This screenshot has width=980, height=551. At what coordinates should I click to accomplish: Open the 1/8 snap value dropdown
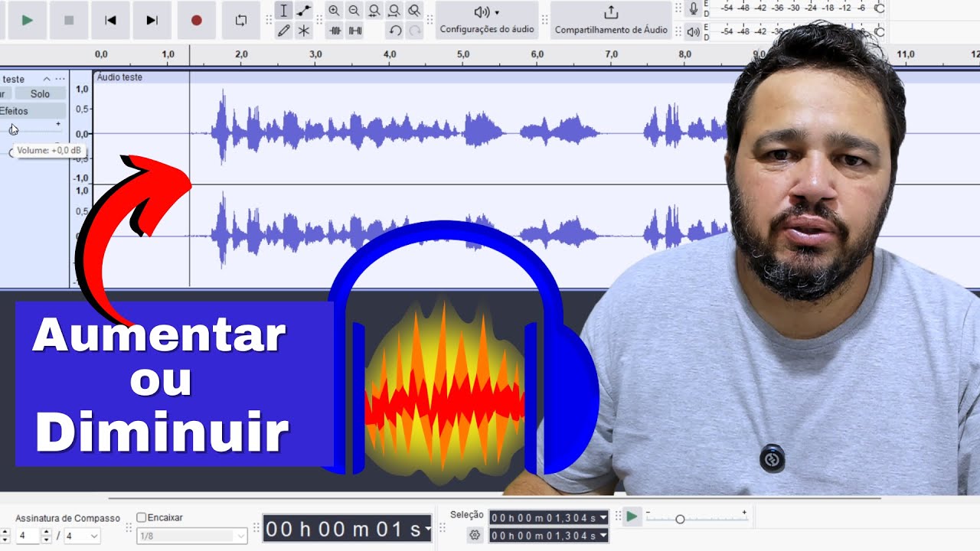pyautogui.click(x=191, y=536)
